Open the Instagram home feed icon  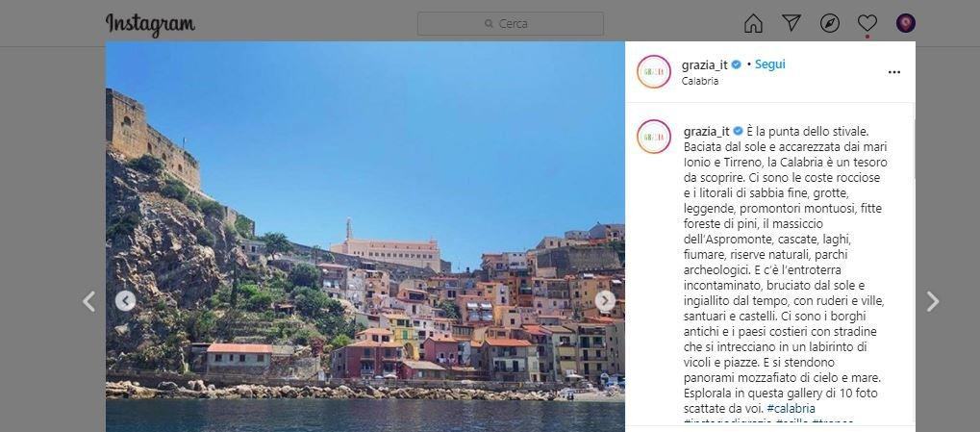(753, 24)
